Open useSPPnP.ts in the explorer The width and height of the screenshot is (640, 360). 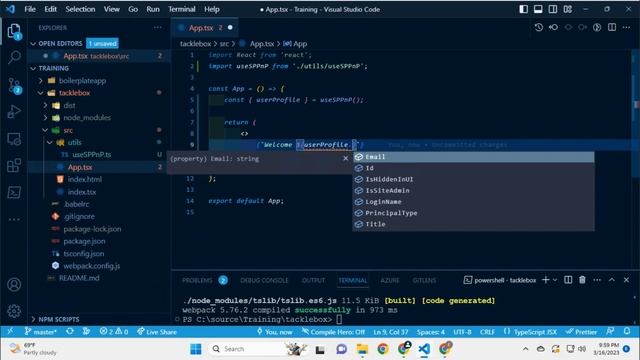(91, 155)
